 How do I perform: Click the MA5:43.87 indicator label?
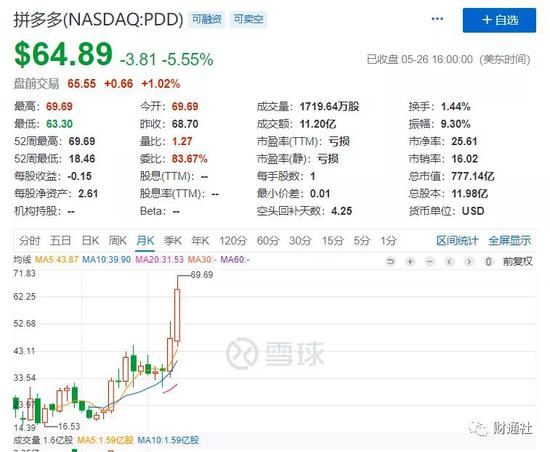(56, 260)
